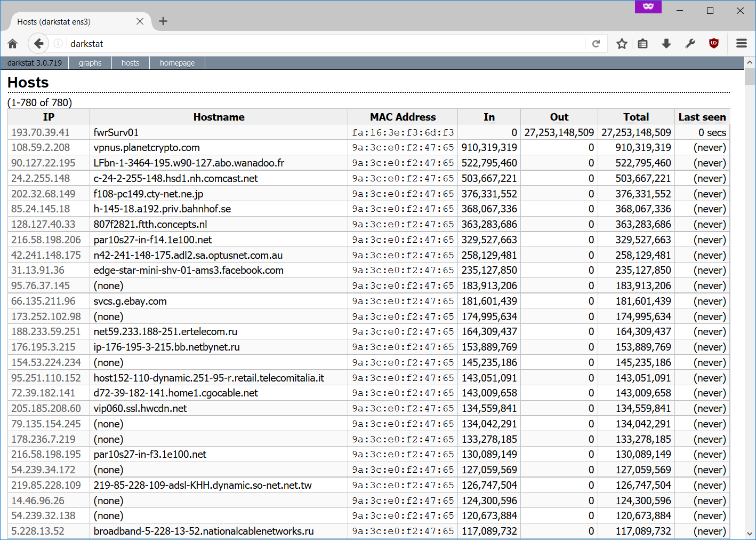Reload the page with refresh icon
Image resolution: width=756 pixels, height=540 pixels.
click(x=596, y=44)
